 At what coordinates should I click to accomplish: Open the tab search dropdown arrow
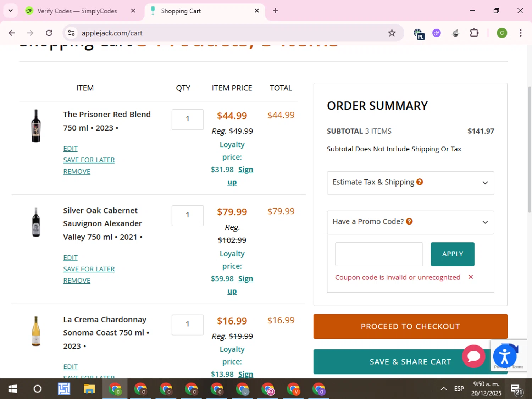11,11
